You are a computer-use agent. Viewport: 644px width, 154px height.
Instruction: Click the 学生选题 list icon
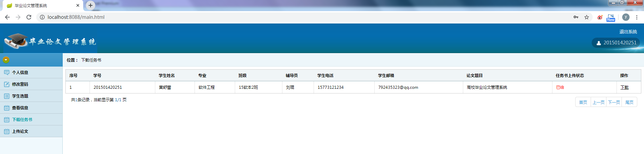7,96
